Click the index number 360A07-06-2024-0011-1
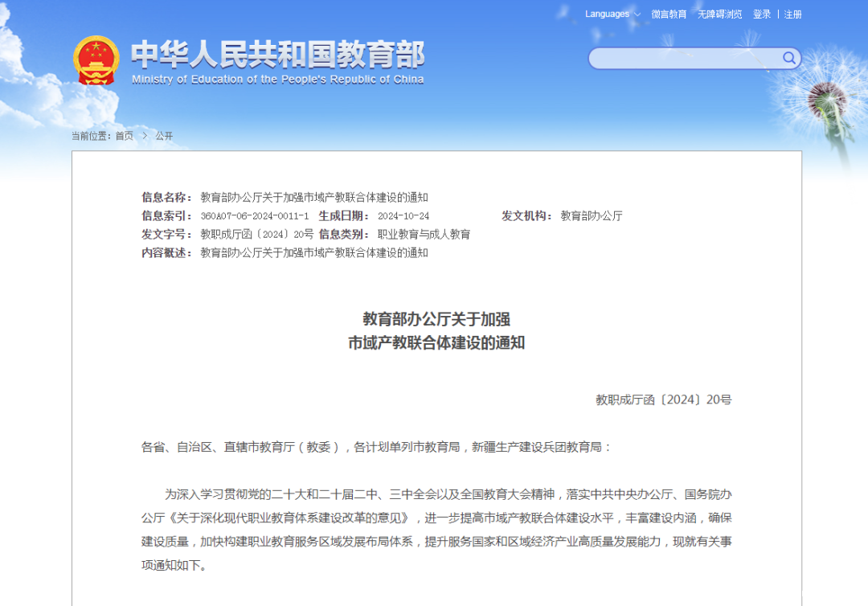The width and height of the screenshot is (868, 606). (254, 216)
